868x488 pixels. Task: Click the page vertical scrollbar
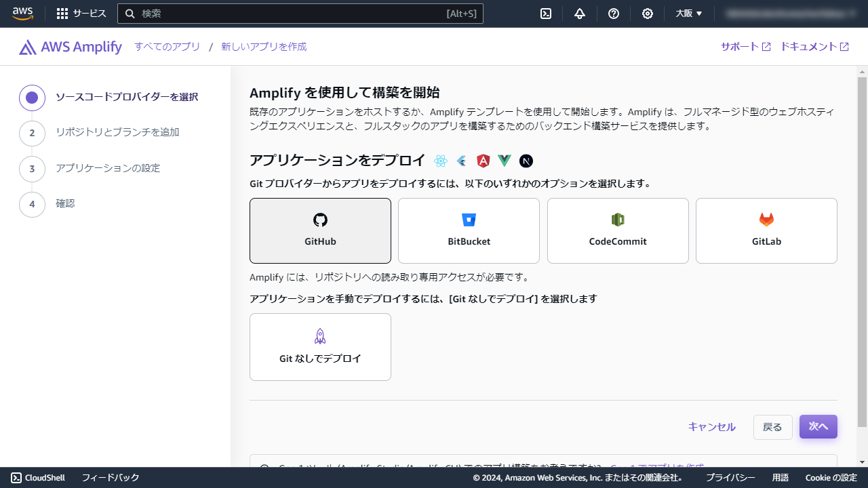click(x=863, y=252)
